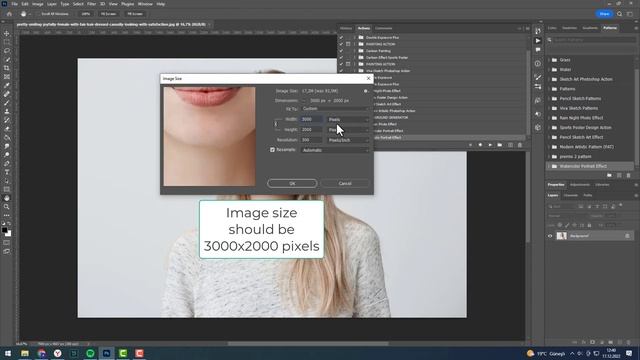Image resolution: width=640 pixels, height=360 pixels.
Task: Delete action with trash icon
Action: point(520,145)
